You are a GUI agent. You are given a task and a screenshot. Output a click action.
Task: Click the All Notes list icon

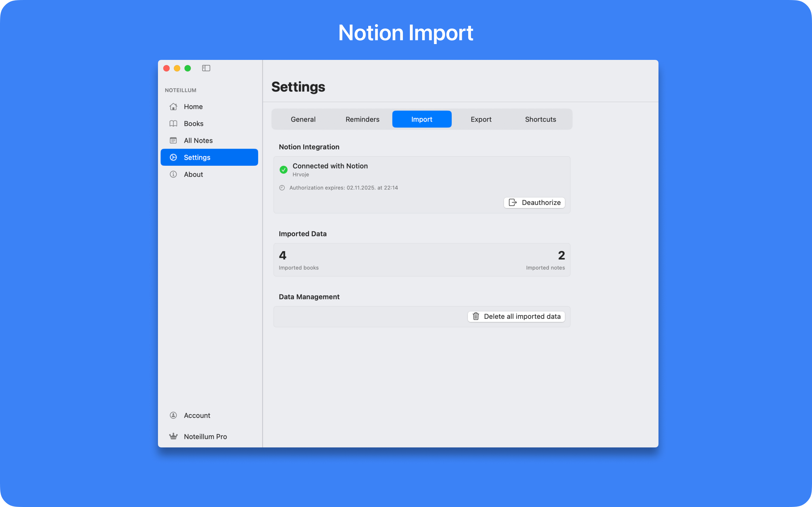(x=173, y=140)
